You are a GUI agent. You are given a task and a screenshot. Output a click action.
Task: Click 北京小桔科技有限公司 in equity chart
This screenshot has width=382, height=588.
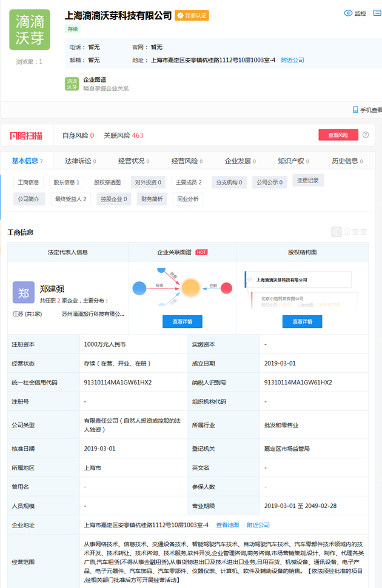pos(282,298)
